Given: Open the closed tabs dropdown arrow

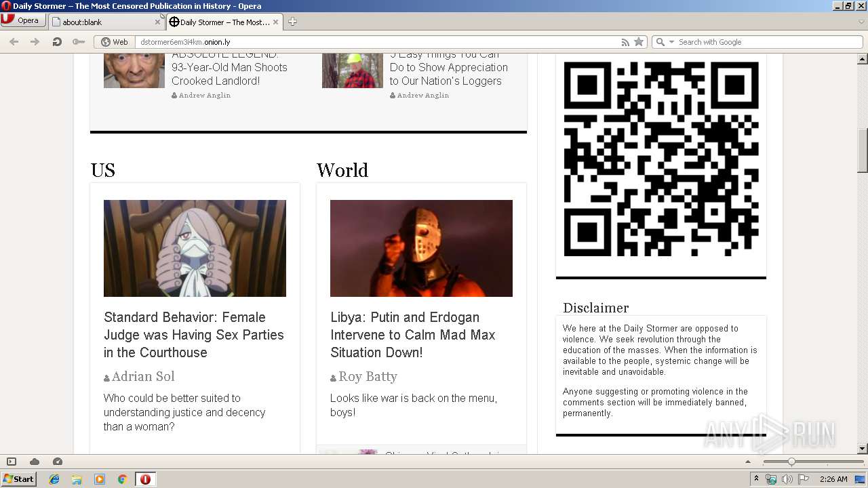Looking at the screenshot, I should click(861, 22).
